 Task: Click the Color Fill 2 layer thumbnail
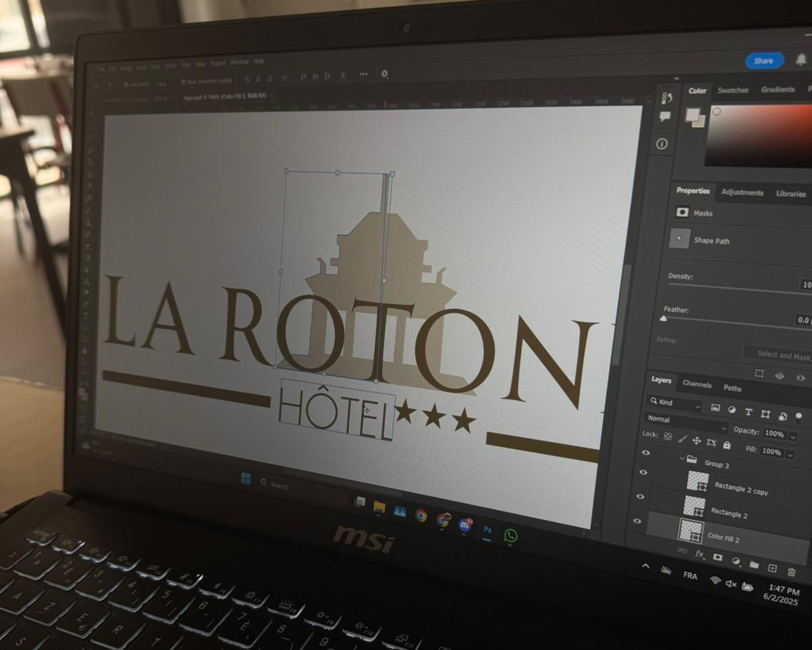[691, 531]
